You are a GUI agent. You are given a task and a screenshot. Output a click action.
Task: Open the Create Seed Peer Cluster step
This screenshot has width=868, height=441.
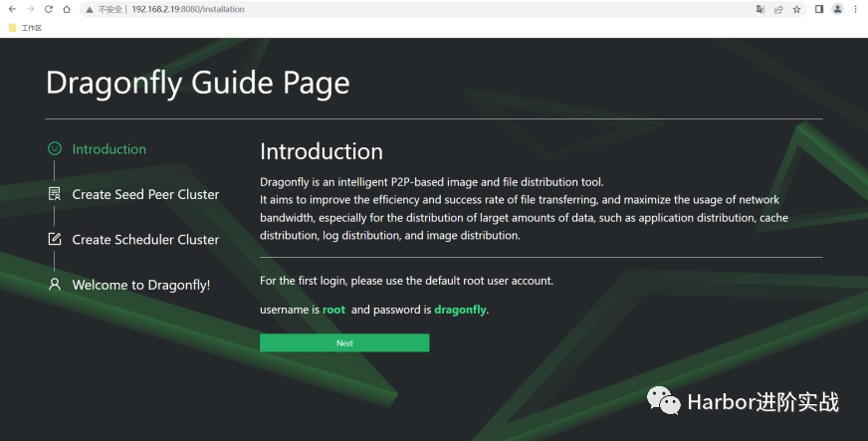145,194
